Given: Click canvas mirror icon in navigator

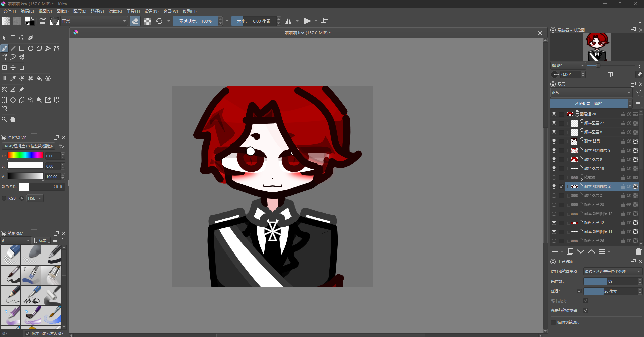Looking at the screenshot, I should [610, 74].
